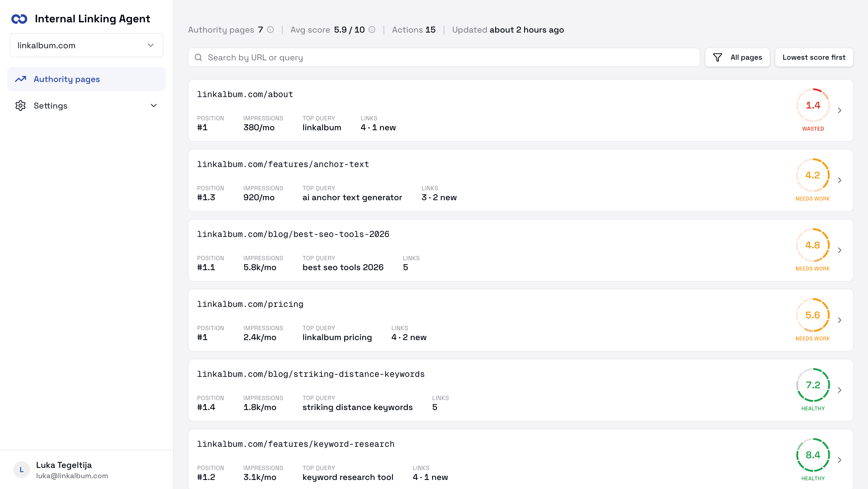
Task: Click the luka@linkalbum.com email text
Action: click(x=72, y=475)
